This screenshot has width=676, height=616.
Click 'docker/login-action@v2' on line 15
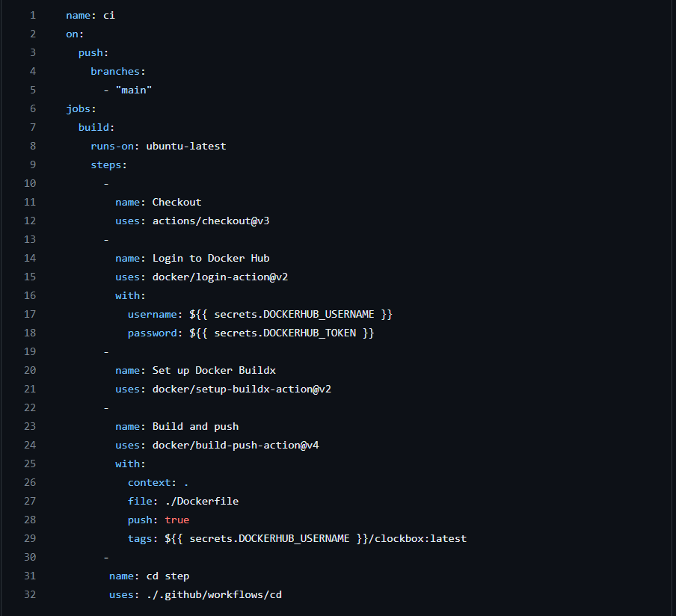coord(218,277)
